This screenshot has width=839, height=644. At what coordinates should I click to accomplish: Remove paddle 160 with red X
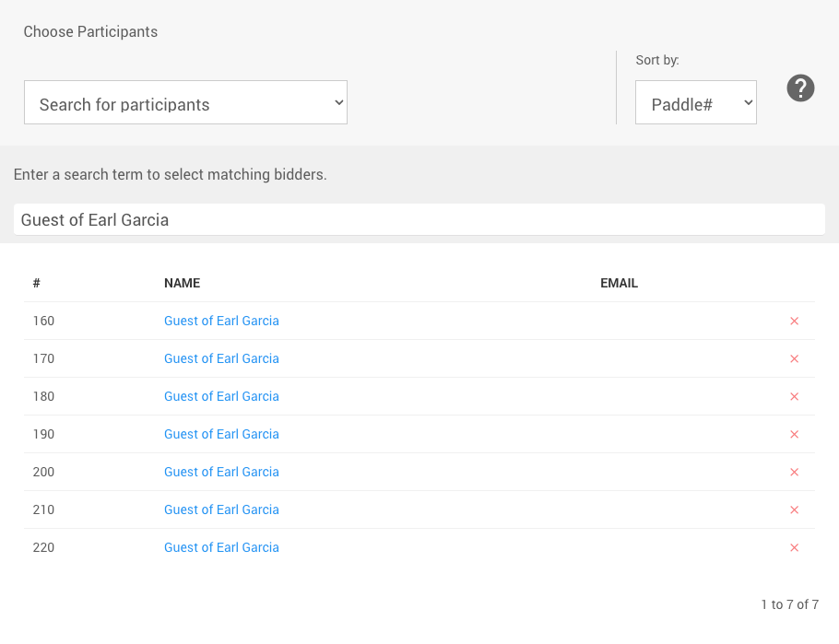(794, 322)
